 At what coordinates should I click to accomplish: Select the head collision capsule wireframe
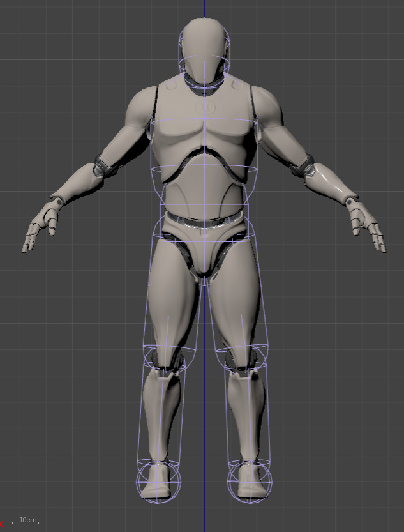(204, 54)
